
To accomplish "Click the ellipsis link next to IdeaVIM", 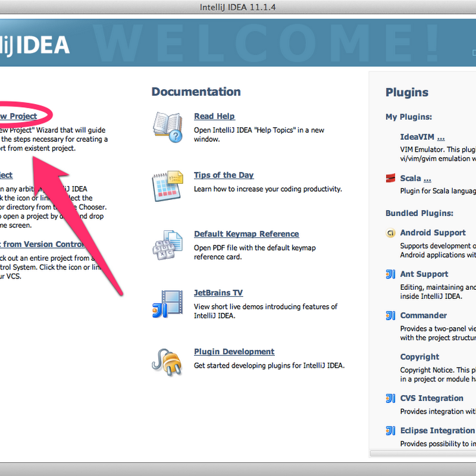I will tap(441, 137).
